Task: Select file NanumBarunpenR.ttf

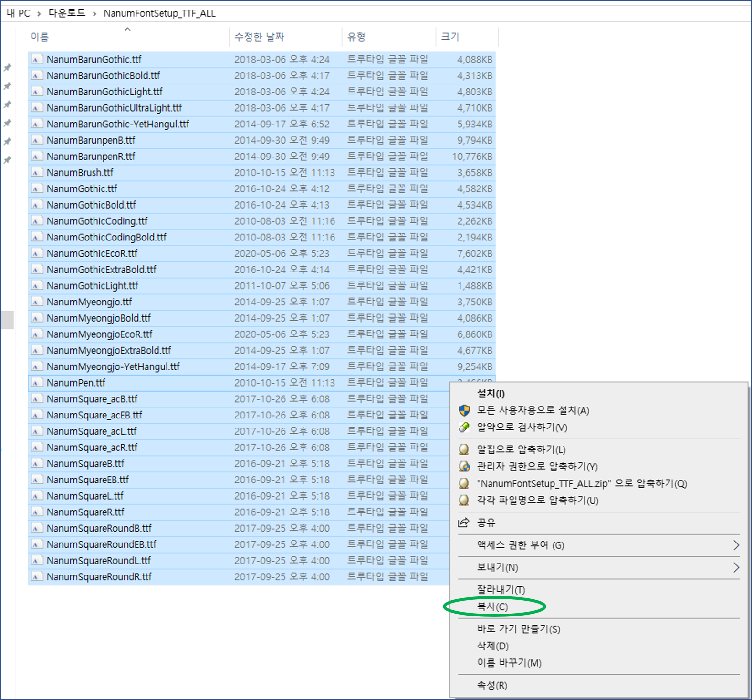Action: click(x=91, y=156)
